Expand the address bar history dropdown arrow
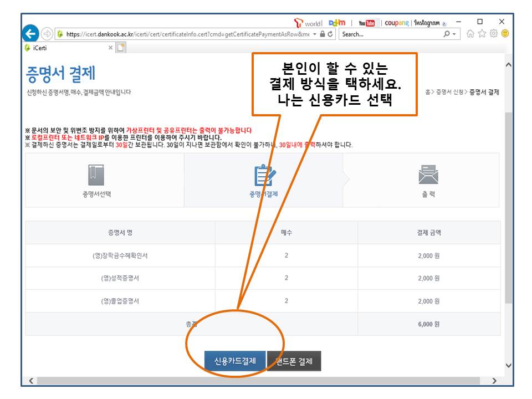 315,34
